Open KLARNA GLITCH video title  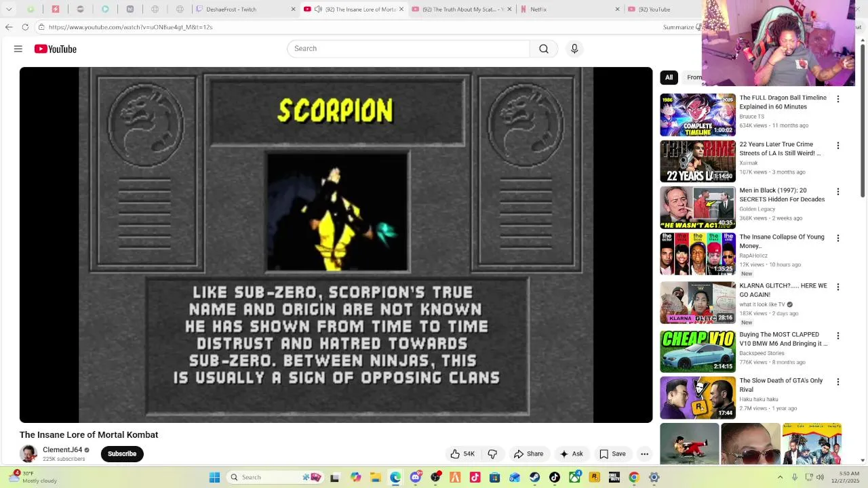(783, 290)
